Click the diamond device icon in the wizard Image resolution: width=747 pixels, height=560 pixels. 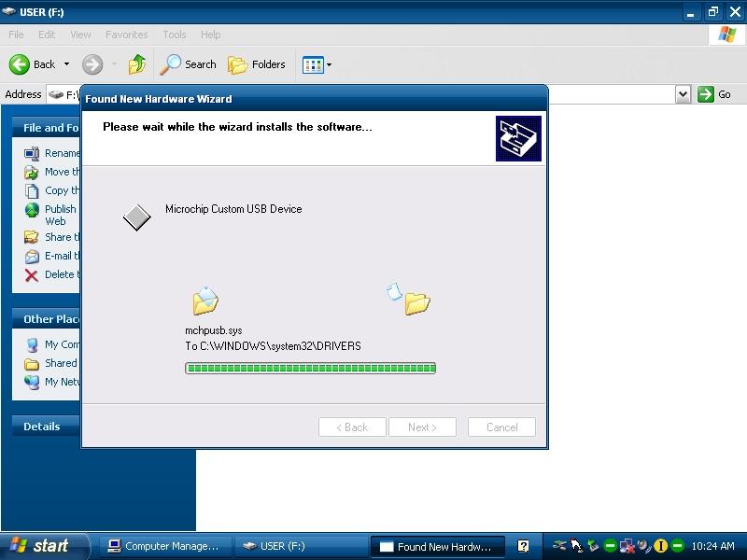tap(136, 217)
